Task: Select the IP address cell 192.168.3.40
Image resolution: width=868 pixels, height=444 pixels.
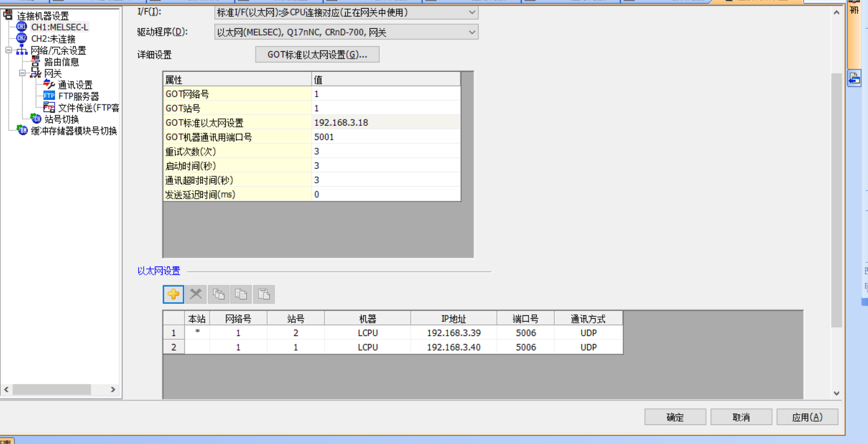Action: click(453, 347)
